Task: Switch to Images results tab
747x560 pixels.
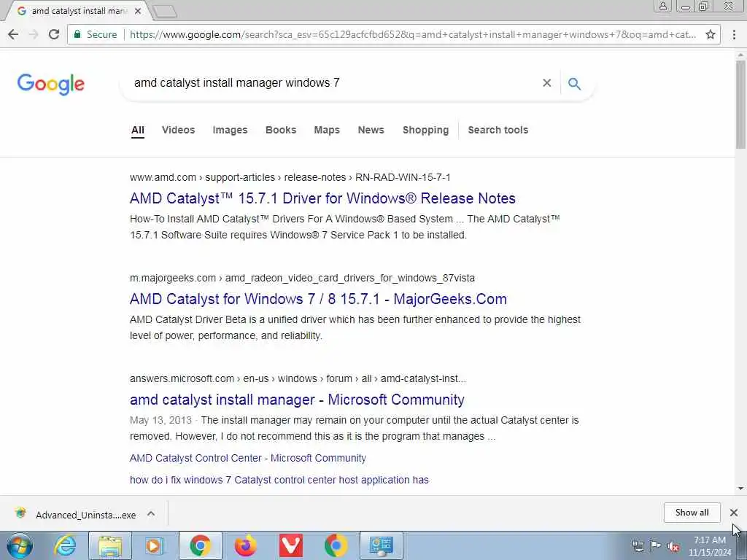Action: pos(230,130)
